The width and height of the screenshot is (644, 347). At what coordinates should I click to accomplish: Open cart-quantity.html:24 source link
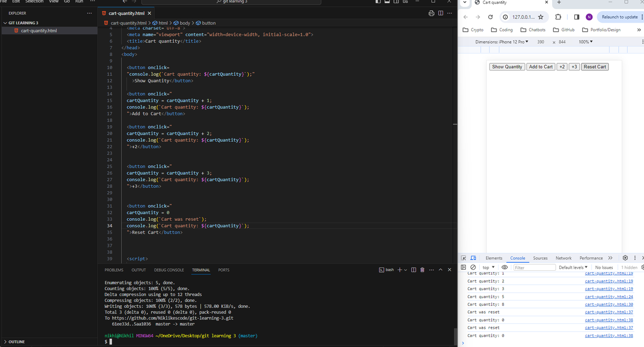(x=609, y=297)
